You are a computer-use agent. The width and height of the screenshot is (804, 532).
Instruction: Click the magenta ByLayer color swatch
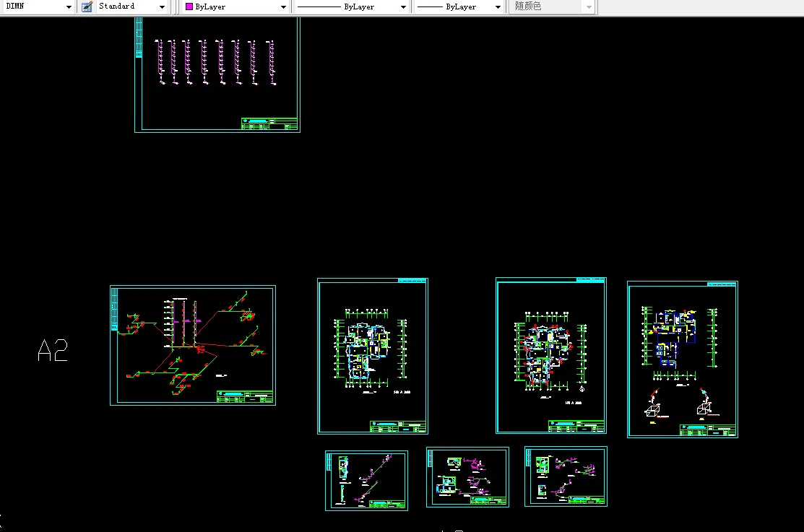tap(189, 6)
